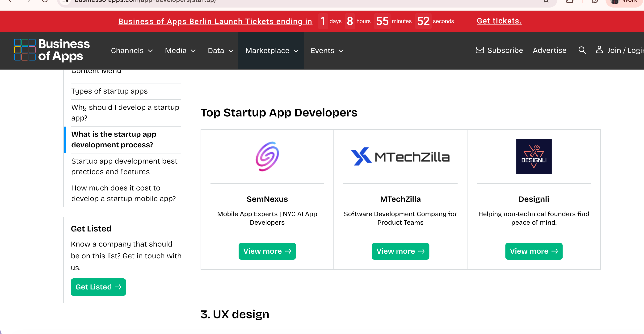Image resolution: width=644 pixels, height=334 pixels.
Task: Click the Get Listed button
Action: point(98,287)
